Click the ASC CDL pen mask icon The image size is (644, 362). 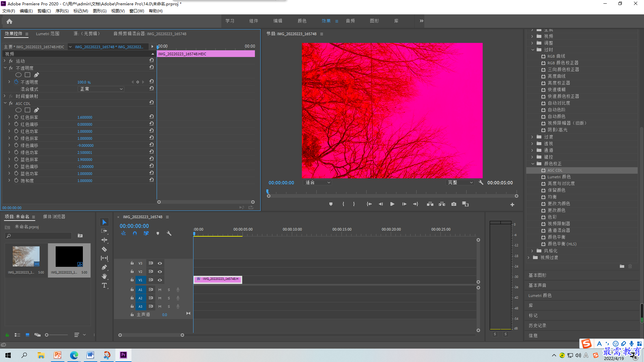(37, 110)
